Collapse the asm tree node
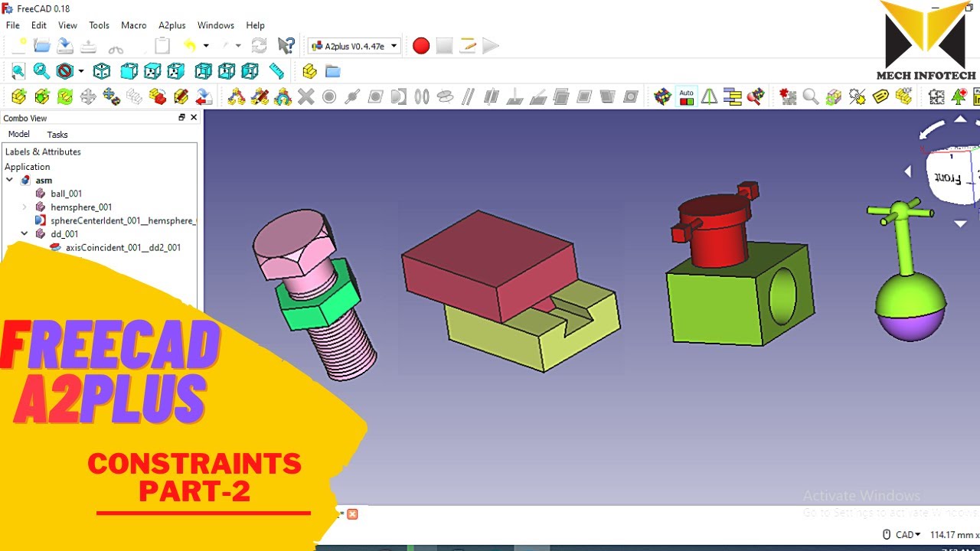 [x=10, y=181]
